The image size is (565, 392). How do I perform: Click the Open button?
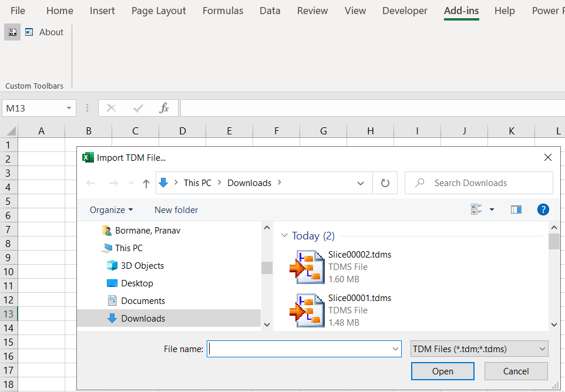(x=442, y=371)
